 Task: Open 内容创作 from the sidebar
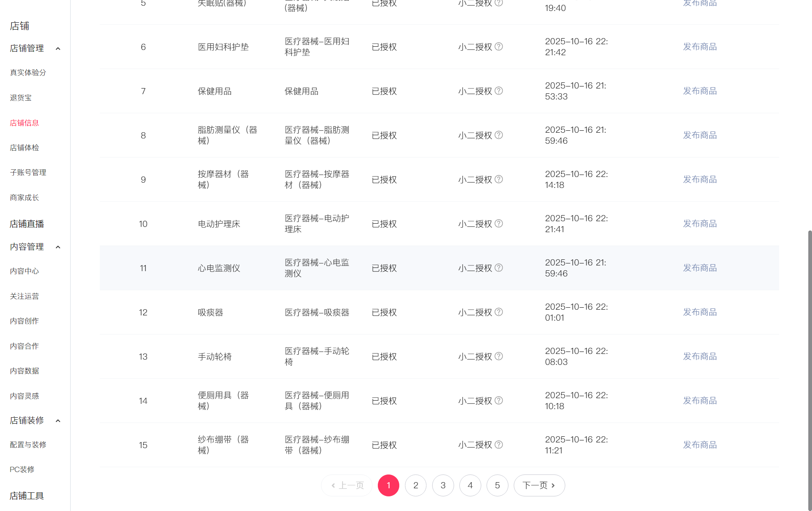coord(24,321)
